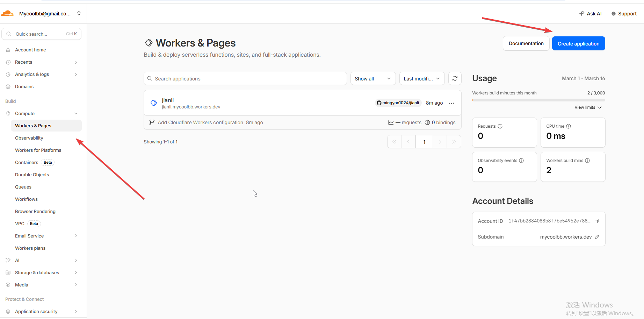Collapse the Compute section in sidebar

pyautogui.click(x=76, y=114)
